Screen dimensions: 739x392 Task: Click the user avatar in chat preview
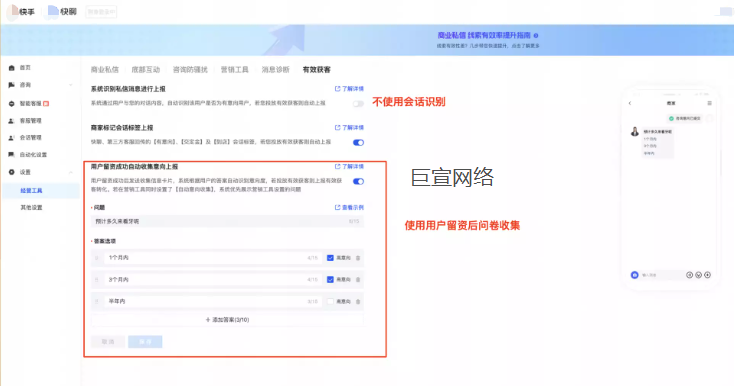pyautogui.click(x=635, y=132)
